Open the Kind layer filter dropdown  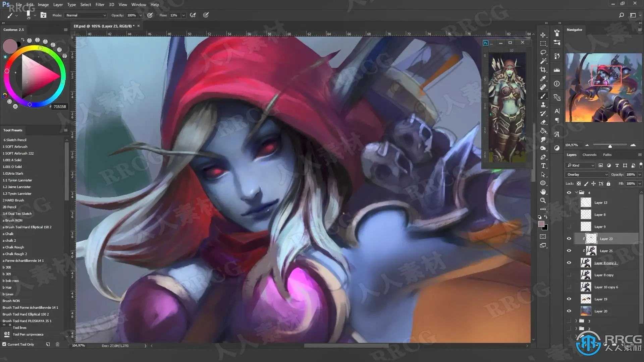point(580,165)
